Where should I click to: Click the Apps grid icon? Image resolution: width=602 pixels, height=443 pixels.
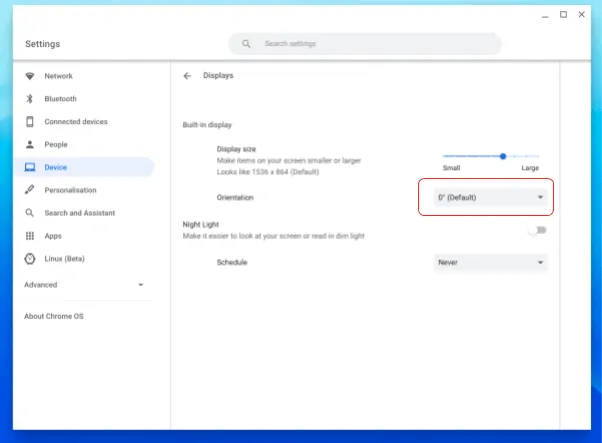click(x=30, y=236)
